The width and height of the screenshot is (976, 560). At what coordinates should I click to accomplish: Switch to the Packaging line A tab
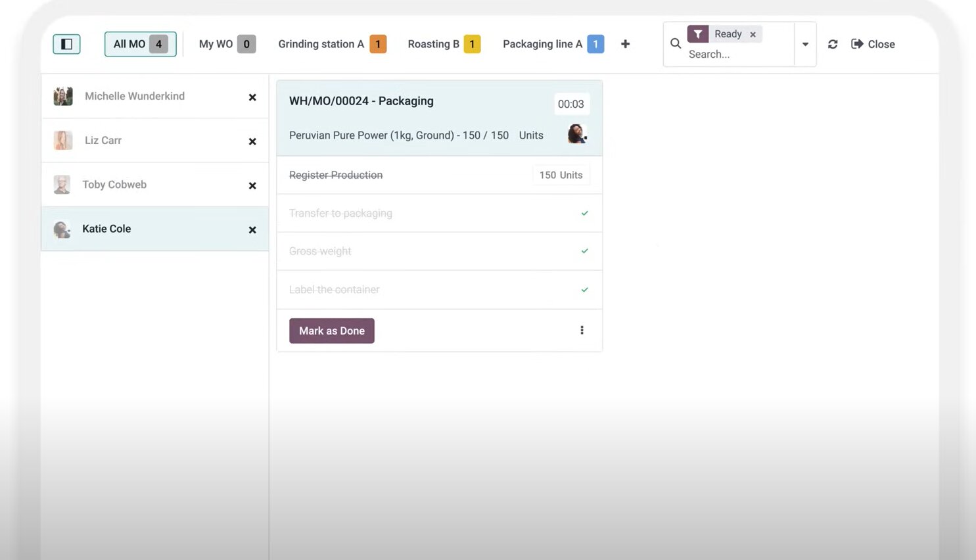552,44
